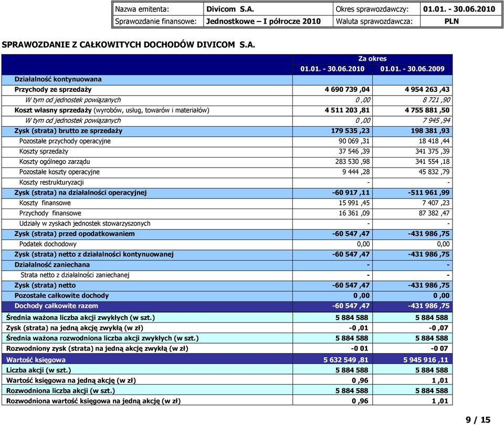Screen dimensions: 504x425
Task: Select the value '283 530 ,98'
Action: coord(353,161)
